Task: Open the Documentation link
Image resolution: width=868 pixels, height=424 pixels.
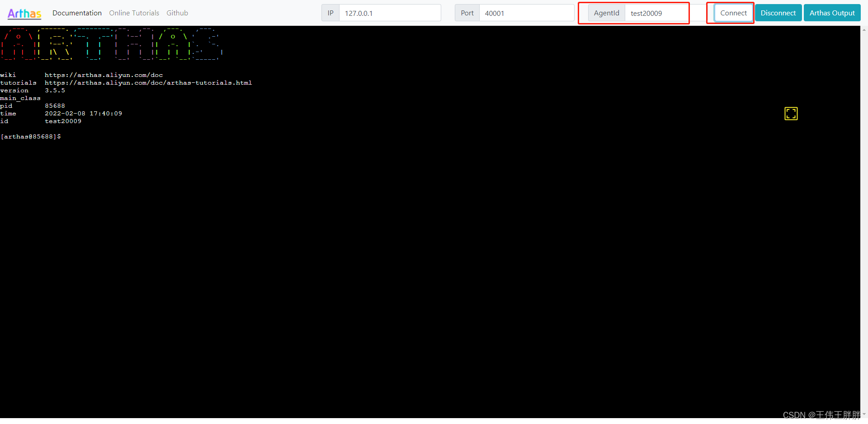Action: (x=77, y=13)
